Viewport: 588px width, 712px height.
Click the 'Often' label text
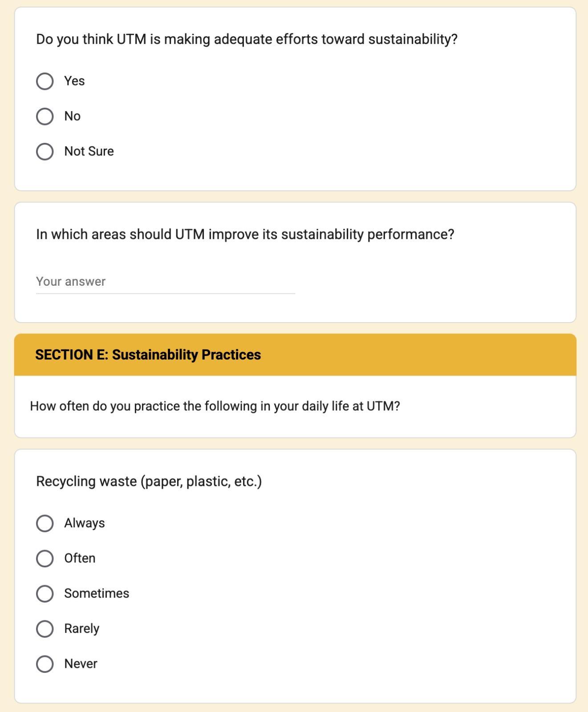tap(80, 558)
